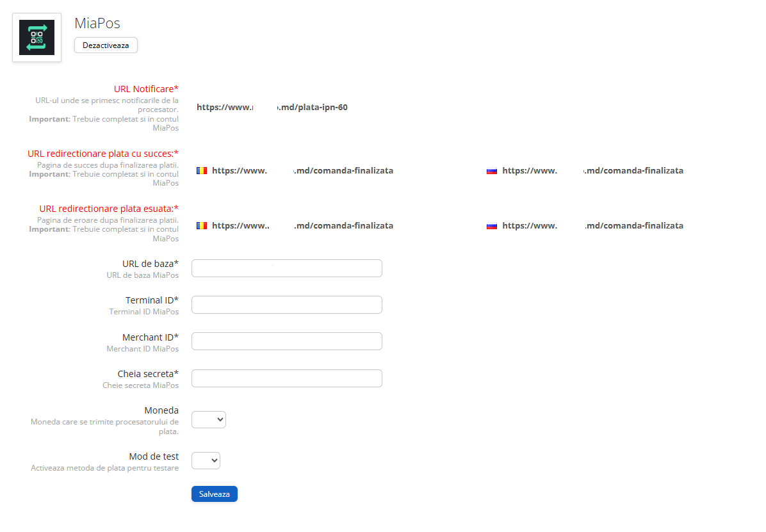Click Russian flag beside success redirect URL
This screenshot has width=766, height=532.
[492, 171]
